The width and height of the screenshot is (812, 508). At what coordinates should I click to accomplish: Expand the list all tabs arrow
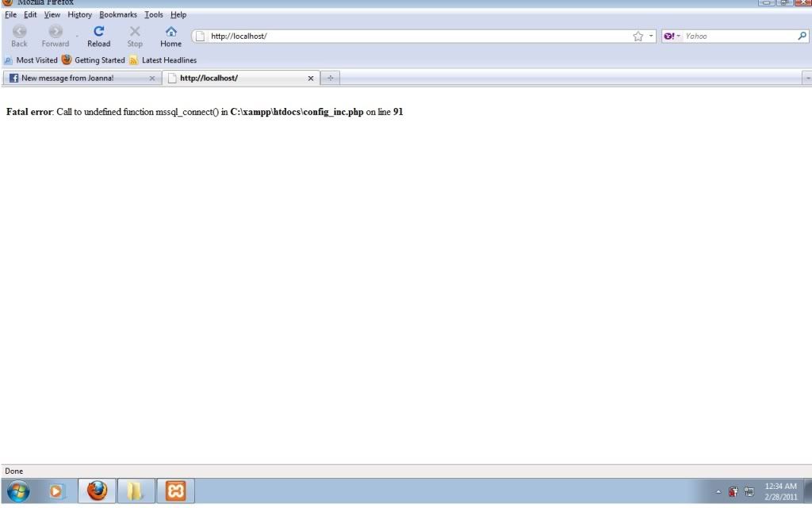coord(807,78)
